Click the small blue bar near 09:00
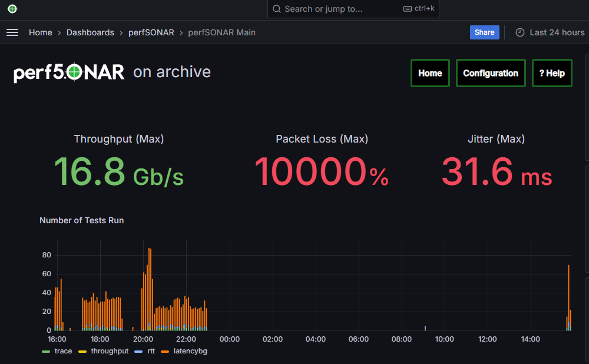This screenshot has height=364, width=589. (425, 328)
